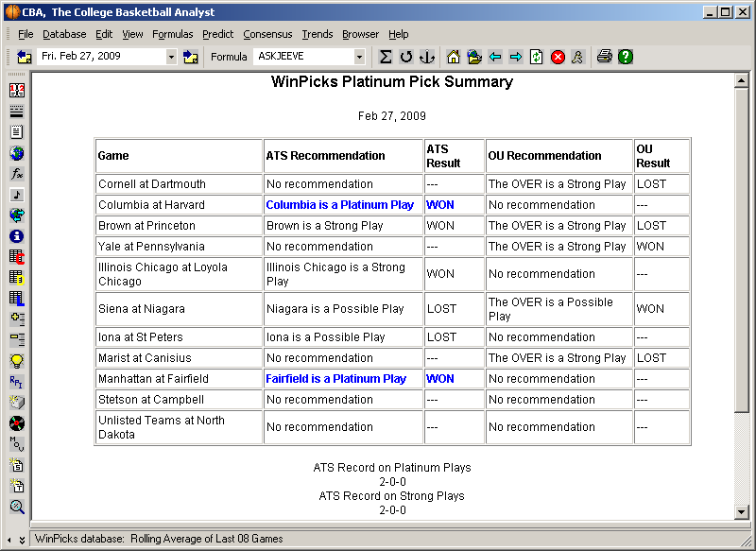
Task: Click blue WON result for Columbia at Harvard
Action: pos(440,205)
